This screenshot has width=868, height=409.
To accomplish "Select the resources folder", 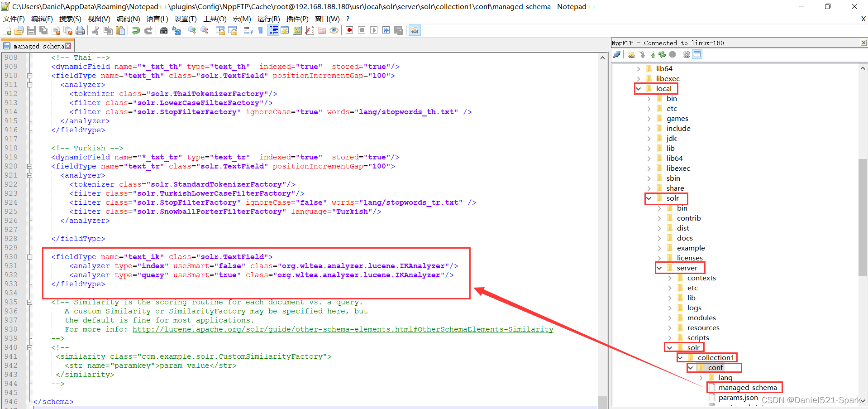I will 703,328.
